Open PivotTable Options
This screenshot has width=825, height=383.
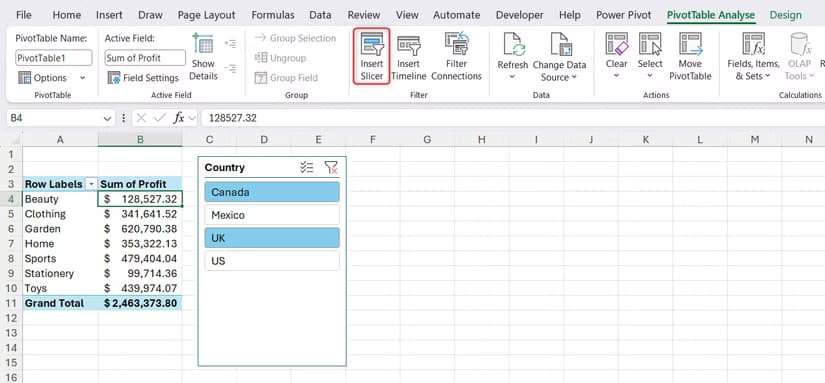coord(43,78)
